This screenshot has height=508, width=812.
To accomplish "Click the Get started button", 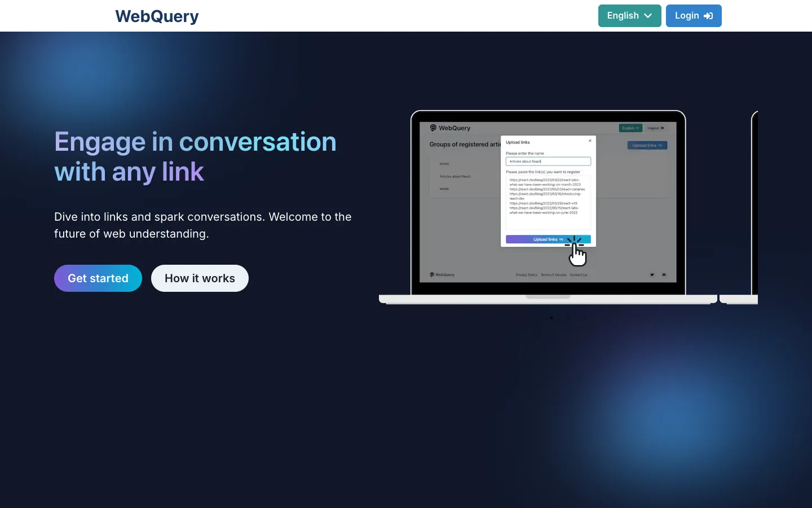I will pyautogui.click(x=98, y=278).
